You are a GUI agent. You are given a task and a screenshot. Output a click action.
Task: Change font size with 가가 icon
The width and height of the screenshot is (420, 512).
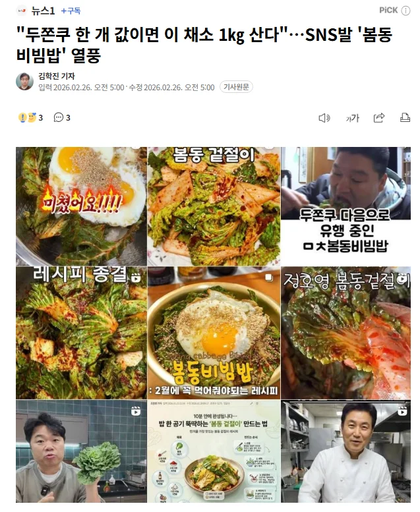click(352, 118)
